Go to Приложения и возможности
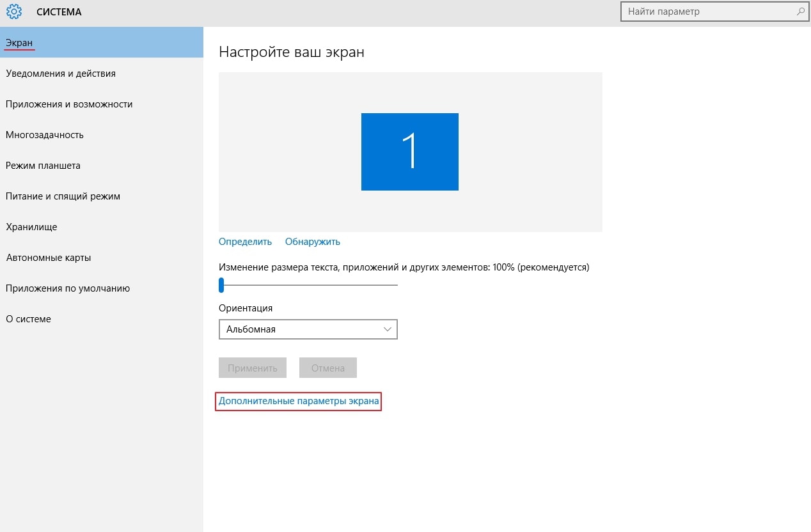 (69, 104)
